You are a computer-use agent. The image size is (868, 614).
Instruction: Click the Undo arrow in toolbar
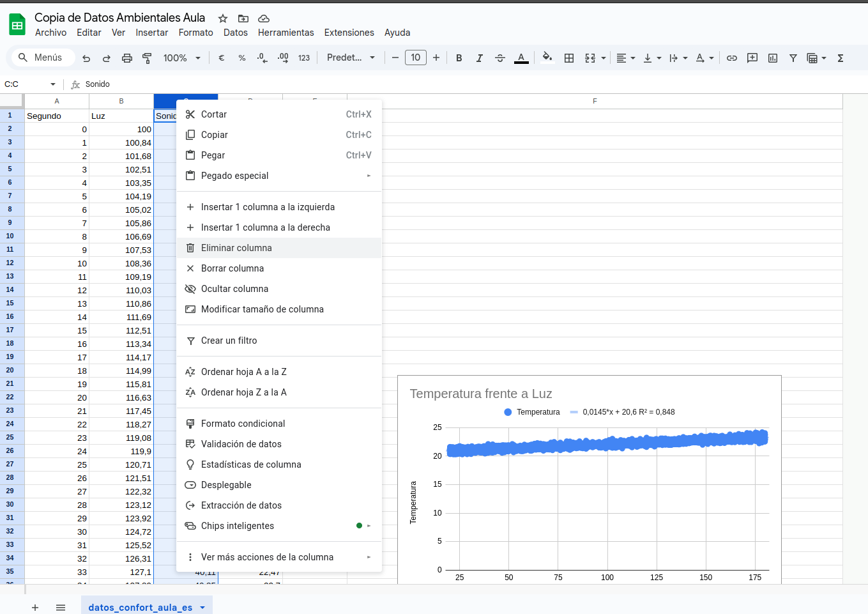pos(86,58)
